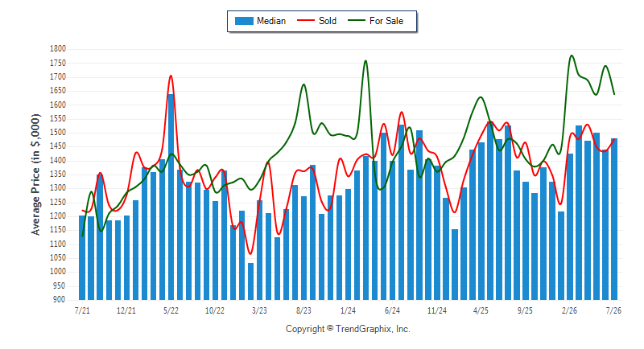This screenshot has width=644, height=349.
Task: Click the 1/24 x-axis label
Action: (348, 310)
